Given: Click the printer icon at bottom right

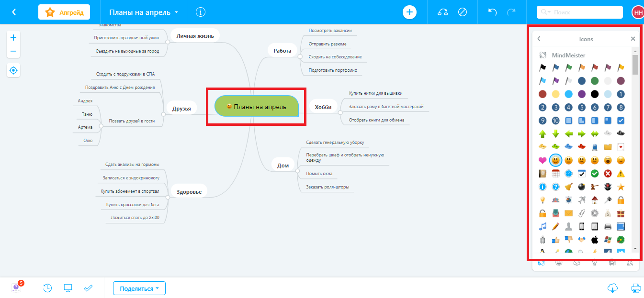Looking at the screenshot, I should click(x=636, y=288).
